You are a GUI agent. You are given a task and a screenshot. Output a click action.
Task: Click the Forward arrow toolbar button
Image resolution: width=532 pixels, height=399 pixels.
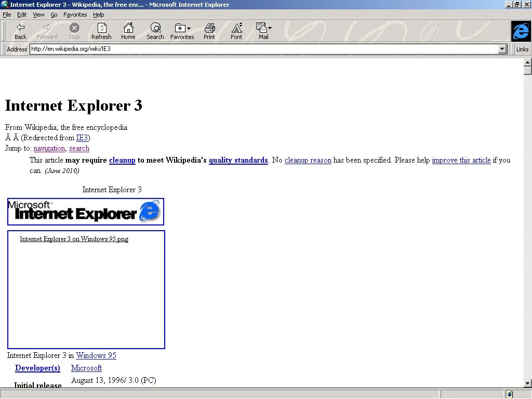pos(47,31)
